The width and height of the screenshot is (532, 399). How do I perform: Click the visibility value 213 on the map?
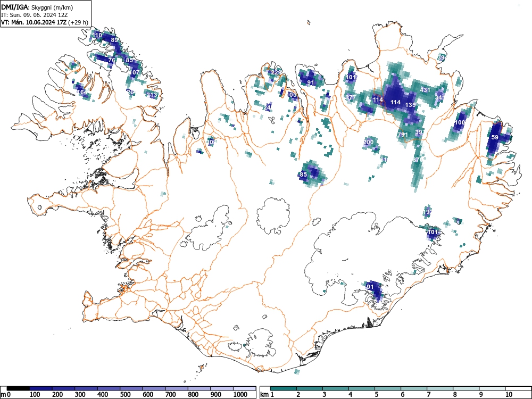(x=152, y=95)
